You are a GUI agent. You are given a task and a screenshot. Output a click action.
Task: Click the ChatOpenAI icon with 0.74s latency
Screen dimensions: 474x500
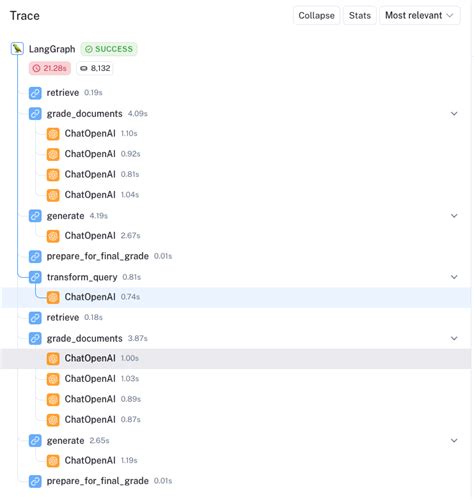click(x=53, y=297)
